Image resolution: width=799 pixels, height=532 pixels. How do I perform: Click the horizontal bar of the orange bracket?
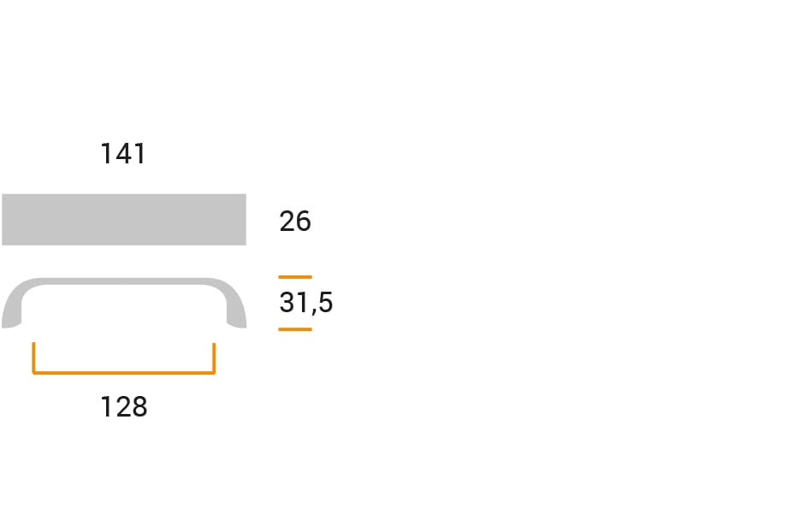tap(124, 373)
